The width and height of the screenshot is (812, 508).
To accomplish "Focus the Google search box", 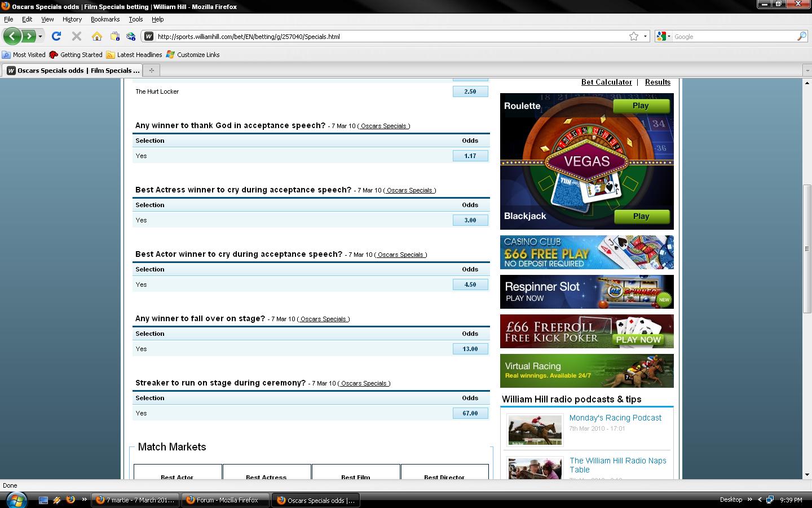I will coord(733,36).
